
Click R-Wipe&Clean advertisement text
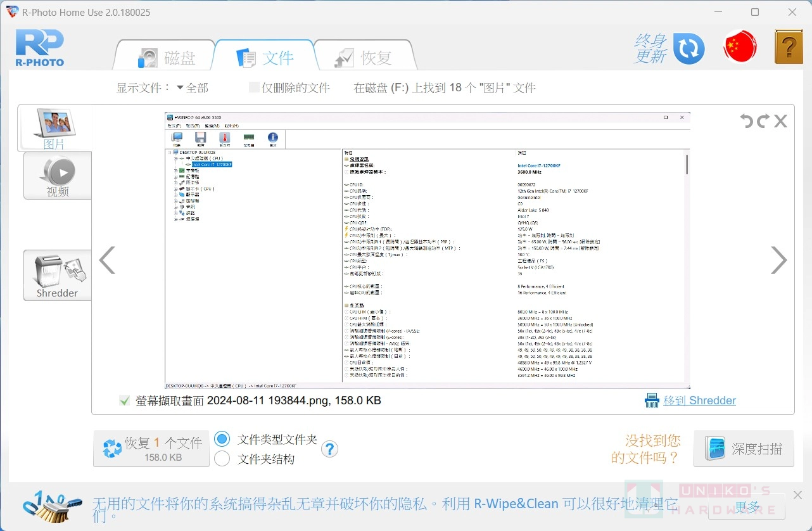click(385, 509)
